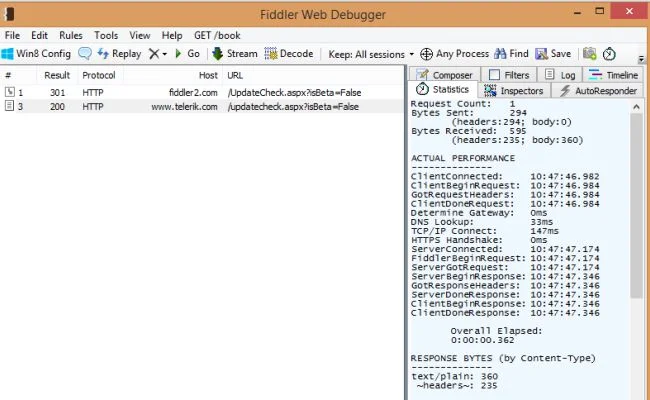
Task: Open the File menu
Action: click(x=12, y=35)
